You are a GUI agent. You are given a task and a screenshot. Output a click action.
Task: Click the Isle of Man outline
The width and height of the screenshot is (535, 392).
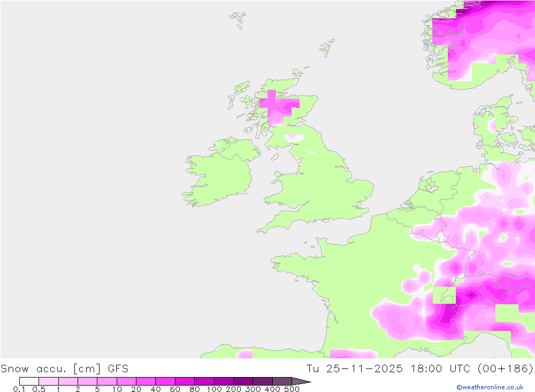point(274,157)
